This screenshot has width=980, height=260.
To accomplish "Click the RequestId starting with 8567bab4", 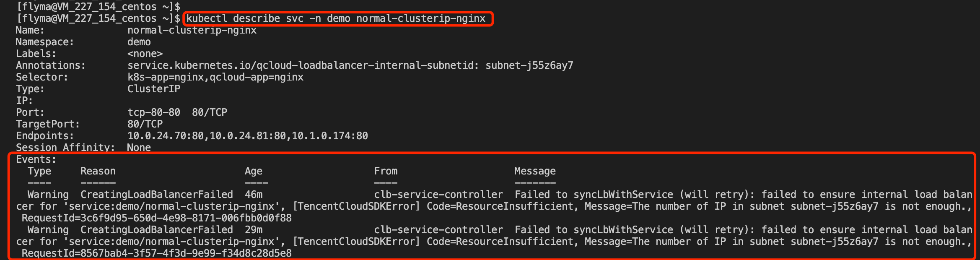I will click(x=157, y=254).
